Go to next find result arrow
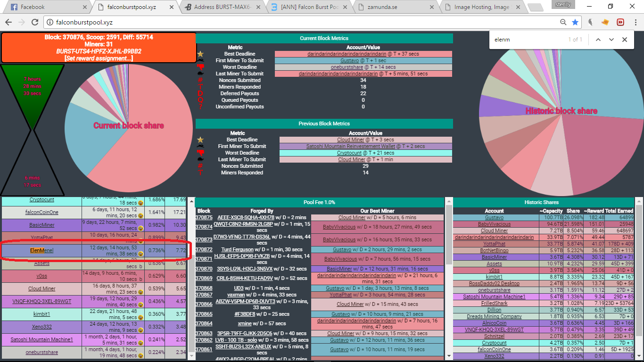This screenshot has width=644, height=362. pyautogui.click(x=611, y=40)
